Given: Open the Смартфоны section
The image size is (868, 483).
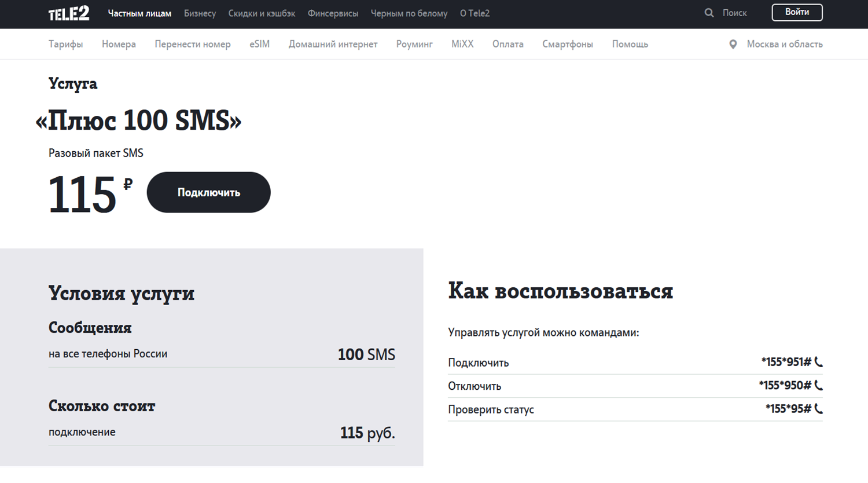Looking at the screenshot, I should 567,44.
